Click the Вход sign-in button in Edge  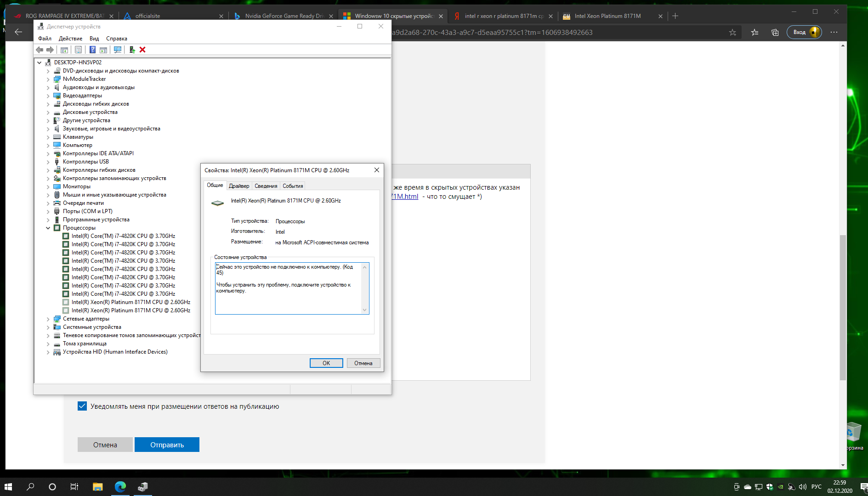pyautogui.click(x=804, y=32)
